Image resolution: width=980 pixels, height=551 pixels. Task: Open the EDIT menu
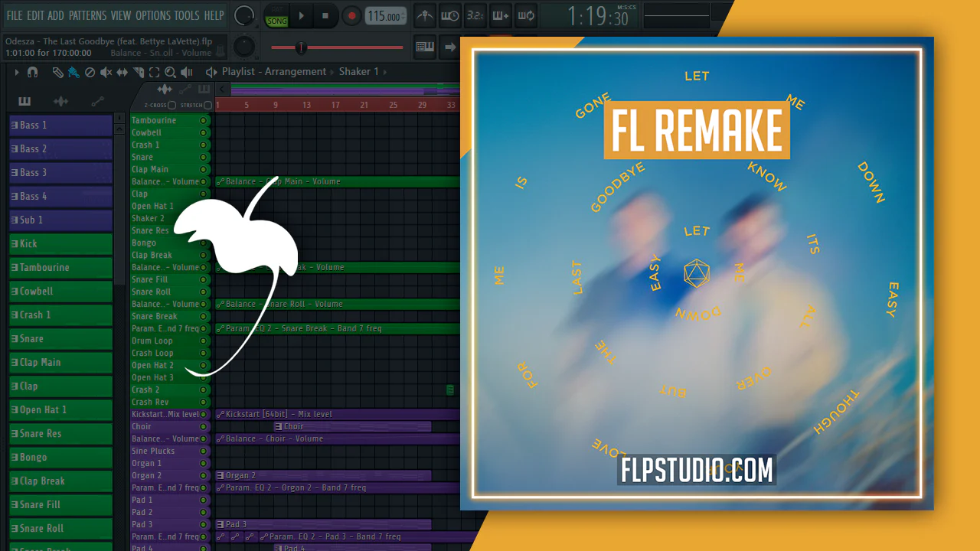pyautogui.click(x=35, y=15)
